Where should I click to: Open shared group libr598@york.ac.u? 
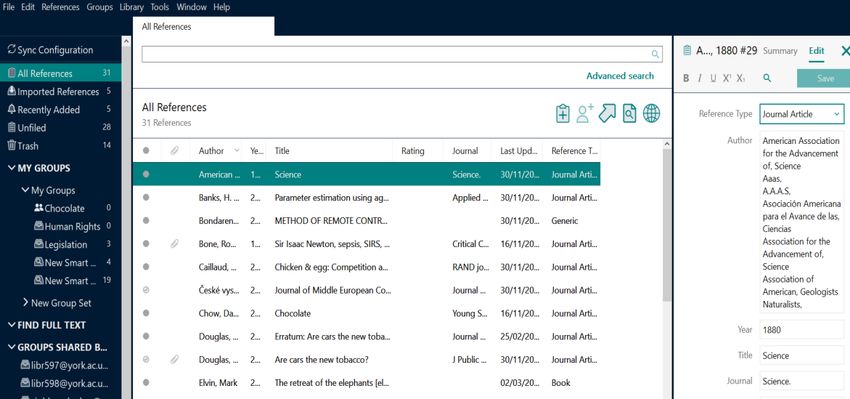coord(64,383)
